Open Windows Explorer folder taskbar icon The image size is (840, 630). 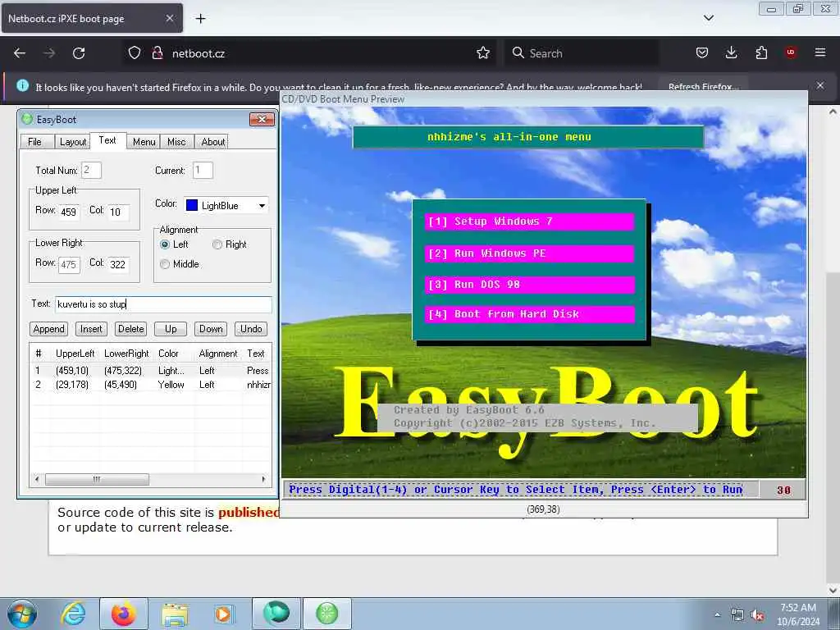click(x=175, y=614)
